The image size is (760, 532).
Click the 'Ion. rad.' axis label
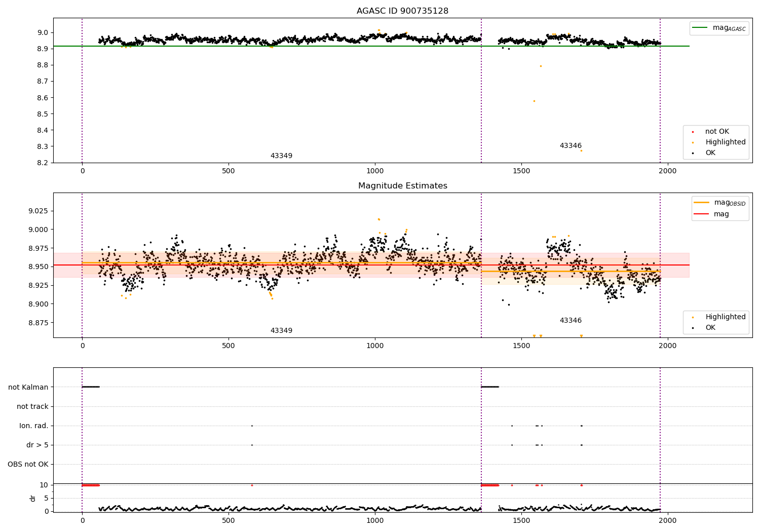tap(34, 426)
